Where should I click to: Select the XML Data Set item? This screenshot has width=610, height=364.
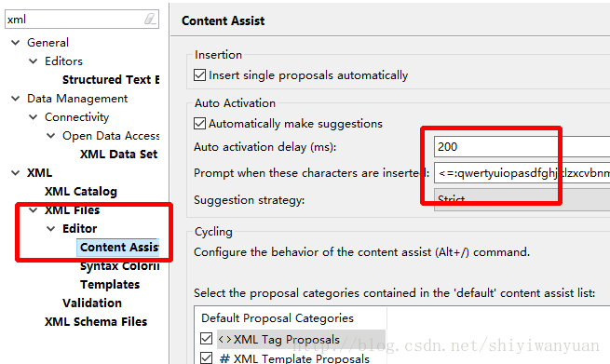click(118, 154)
